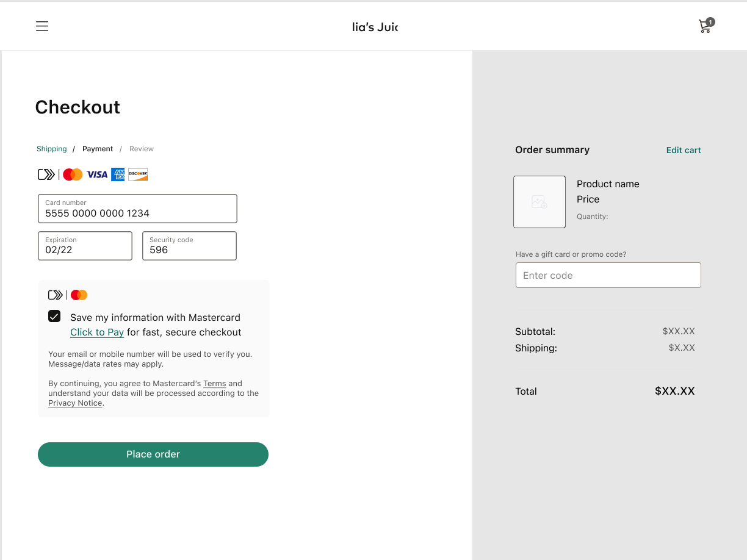Open the Privacy Notice link

coord(75,403)
